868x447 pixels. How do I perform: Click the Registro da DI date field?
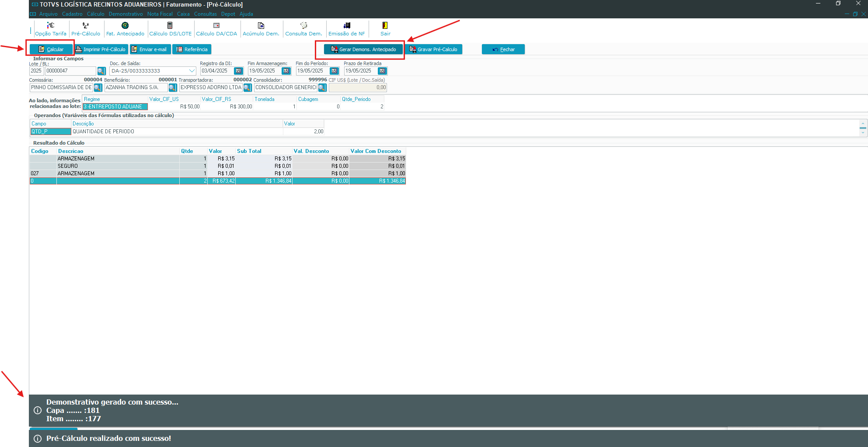(x=217, y=71)
